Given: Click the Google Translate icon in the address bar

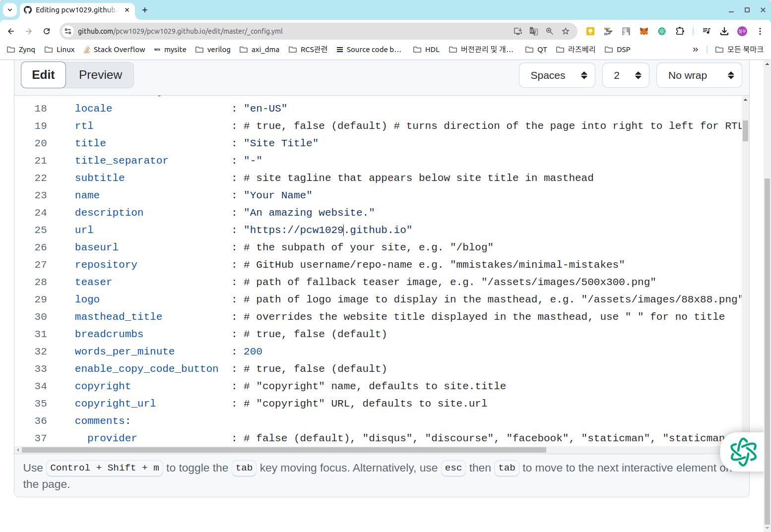Looking at the screenshot, I should (x=533, y=31).
